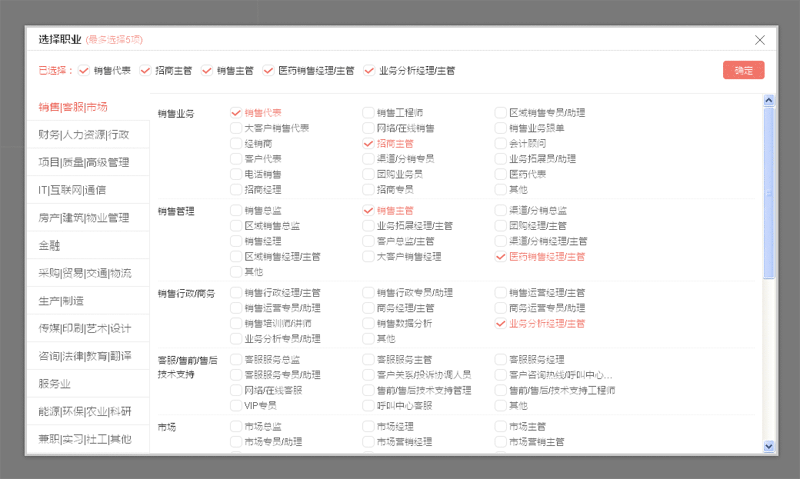
Task: Check 招商专员 option
Action: 368,189
